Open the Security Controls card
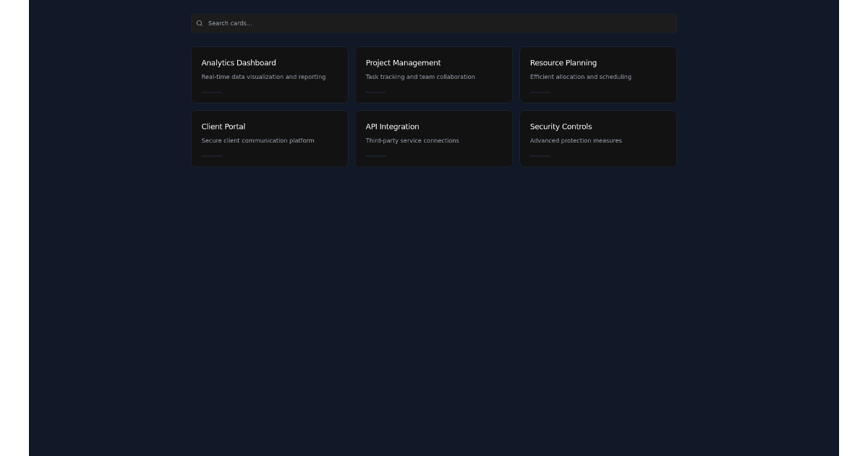868x456 pixels. (x=597, y=138)
